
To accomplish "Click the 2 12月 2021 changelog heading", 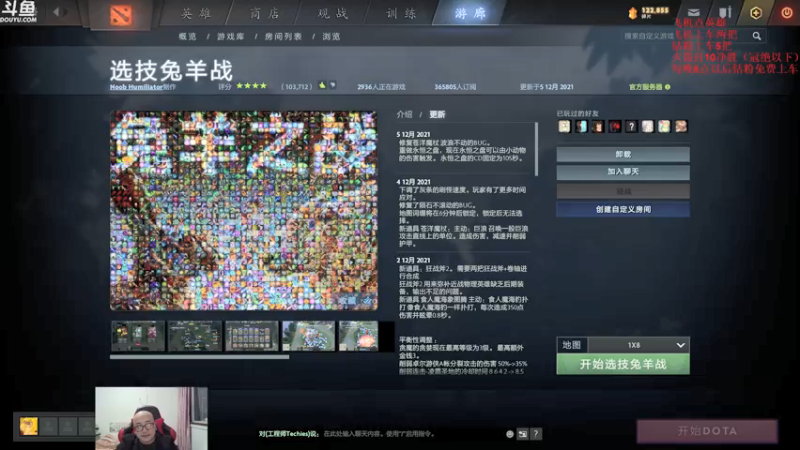I will tap(413, 260).
